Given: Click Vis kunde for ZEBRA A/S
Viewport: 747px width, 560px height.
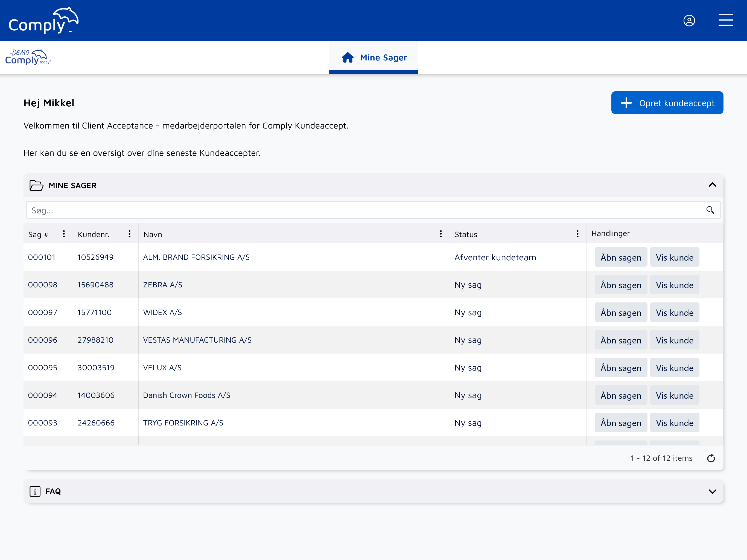Looking at the screenshot, I should (674, 285).
